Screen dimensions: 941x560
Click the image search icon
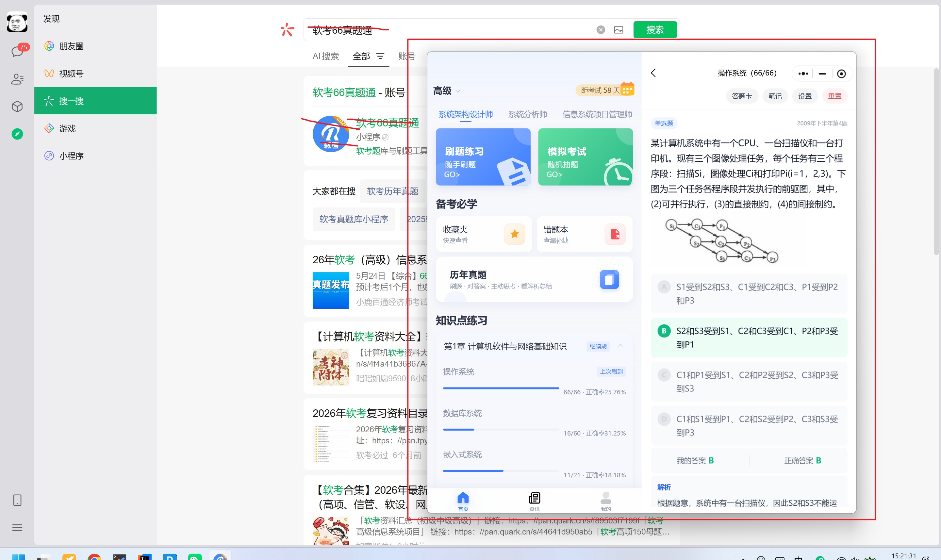619,30
